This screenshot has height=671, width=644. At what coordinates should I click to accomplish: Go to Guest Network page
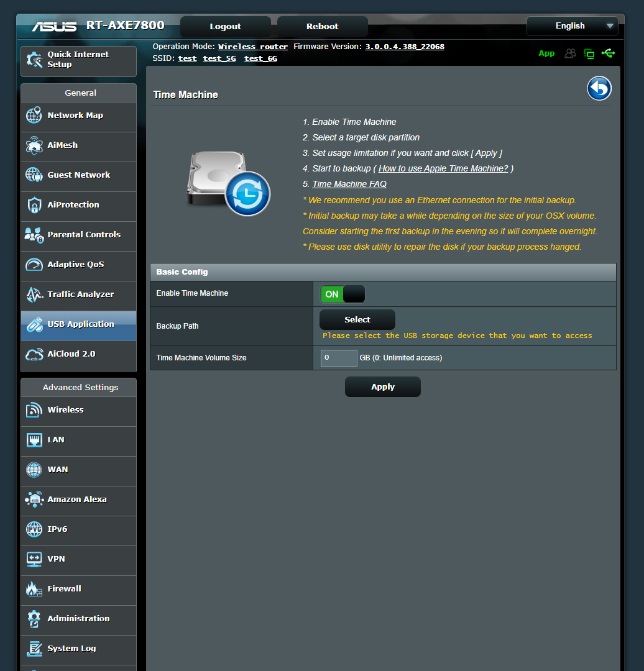click(x=79, y=175)
